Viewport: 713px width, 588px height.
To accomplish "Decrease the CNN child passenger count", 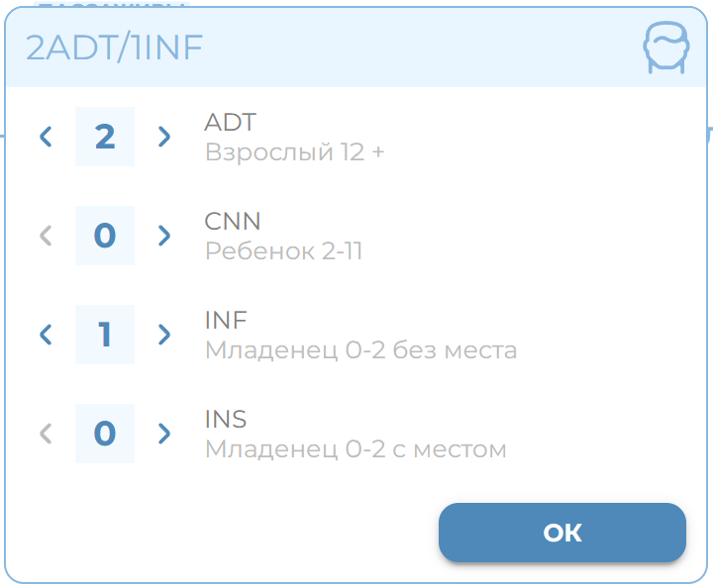I will tap(46, 236).
